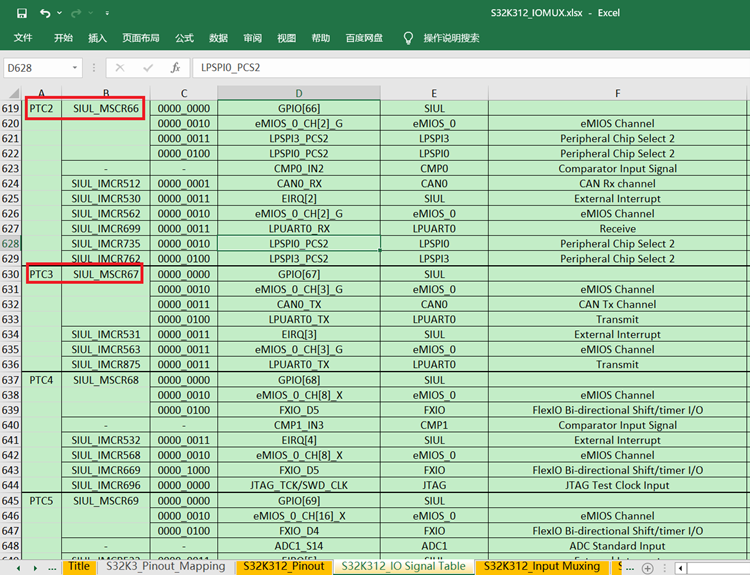
Task: Click the JTAG Test Clock Input cell
Action: [x=618, y=485]
